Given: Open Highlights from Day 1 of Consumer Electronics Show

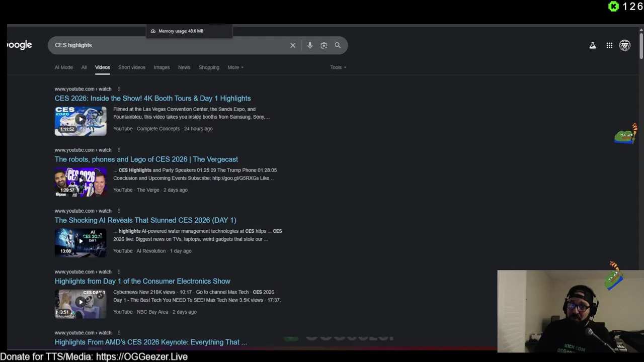Looking at the screenshot, I should 142,281.
